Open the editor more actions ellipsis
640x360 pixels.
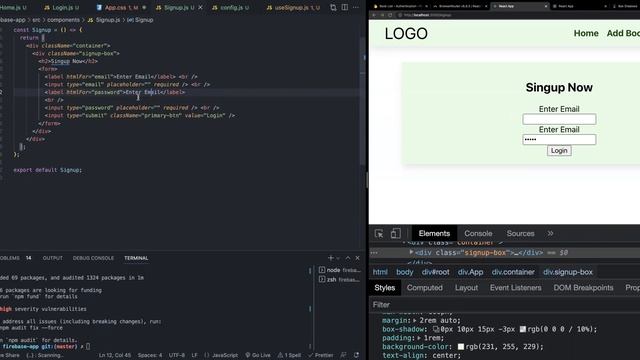356,7
